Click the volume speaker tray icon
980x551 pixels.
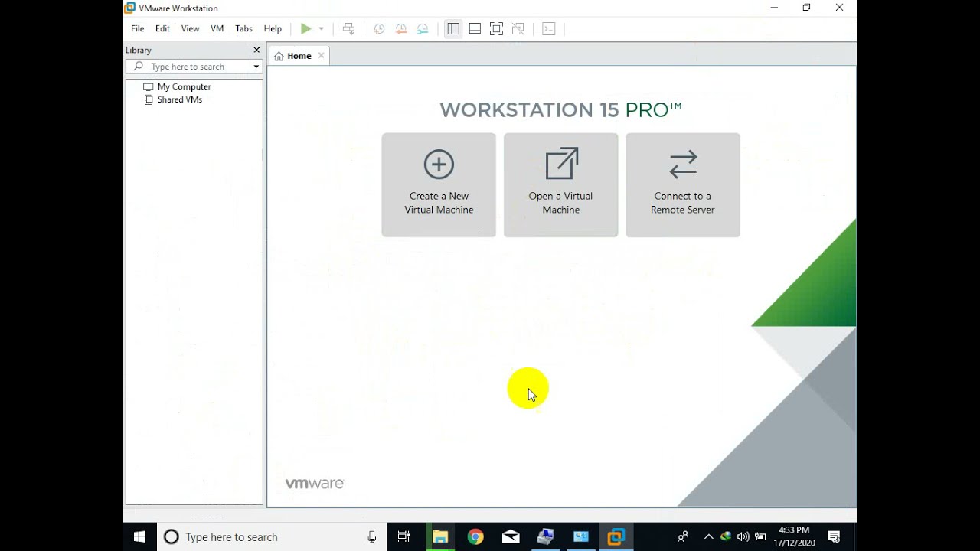click(743, 537)
